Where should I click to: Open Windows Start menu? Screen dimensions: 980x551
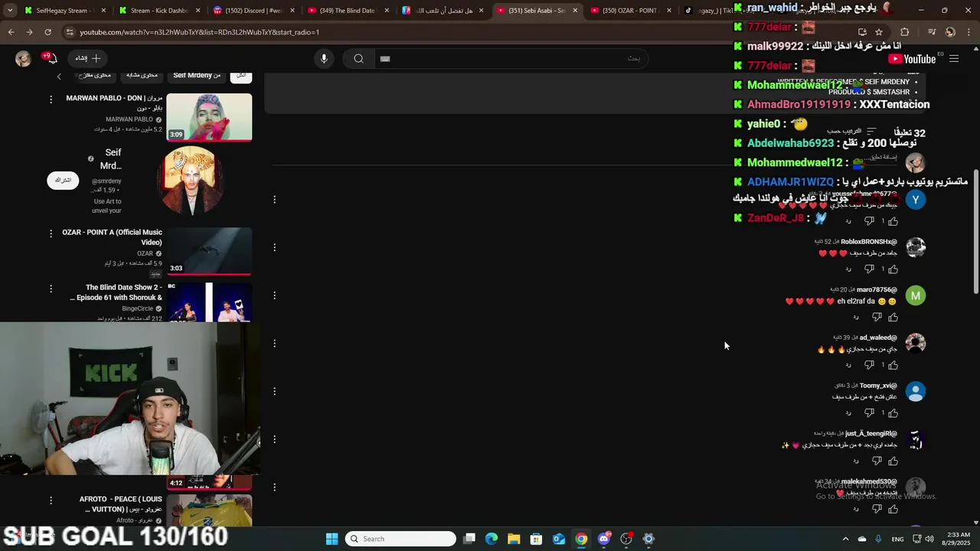(x=332, y=539)
